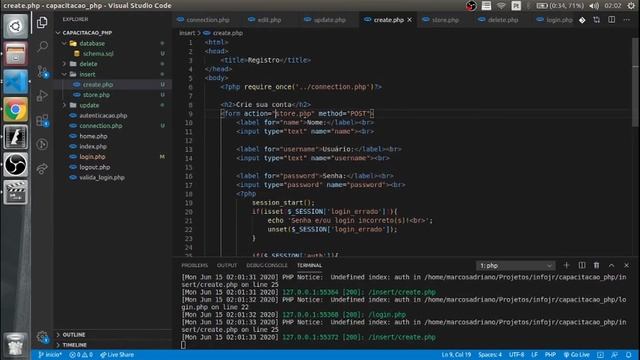
Task: Open the Extensions view
Action: pyautogui.click(x=42, y=120)
